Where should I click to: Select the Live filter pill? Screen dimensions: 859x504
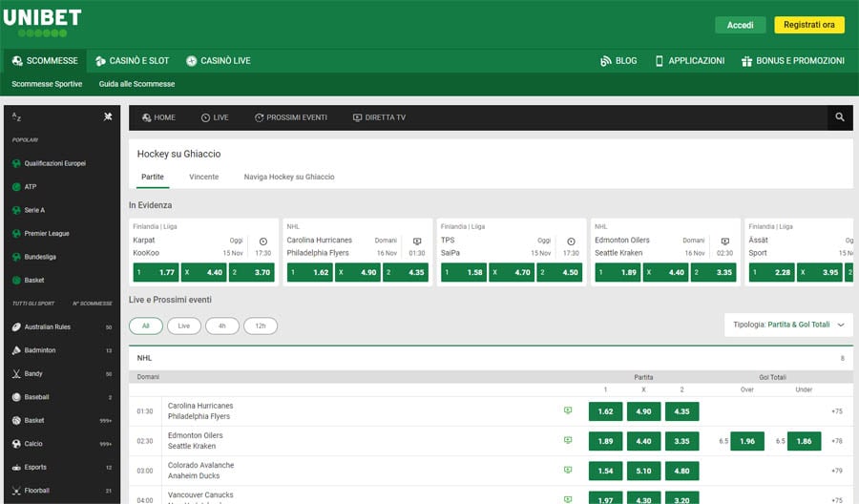[183, 325]
